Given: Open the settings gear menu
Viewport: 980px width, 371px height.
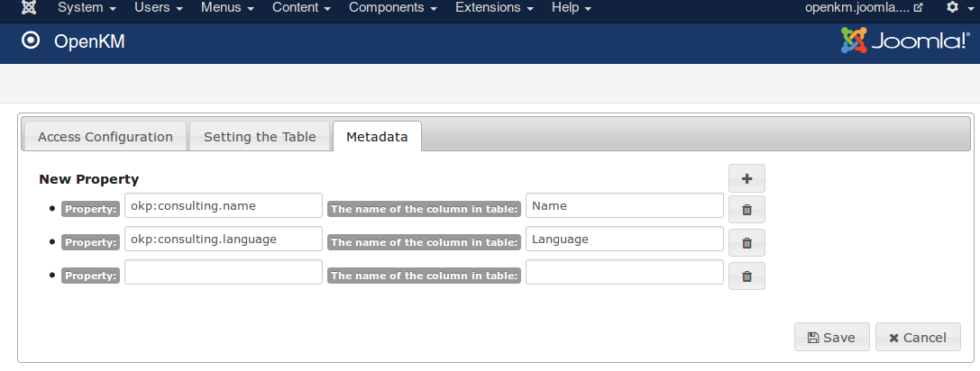Looking at the screenshot, I should coord(957,7).
